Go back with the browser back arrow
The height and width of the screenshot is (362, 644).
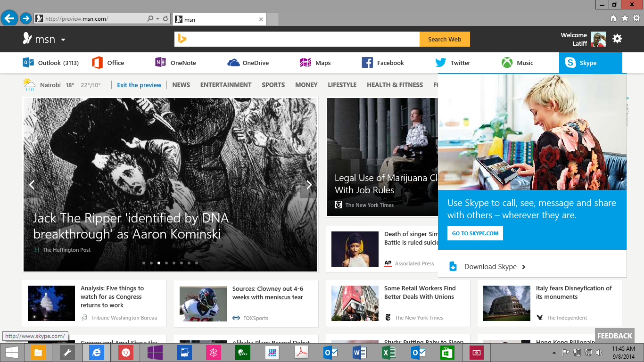[x=9, y=18]
